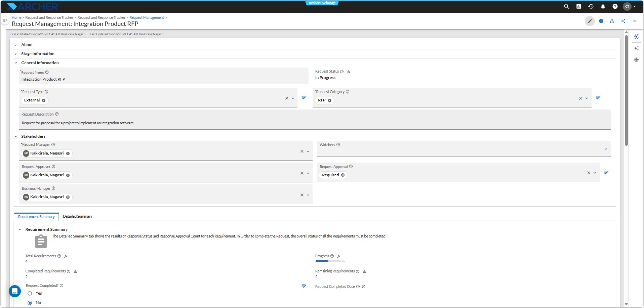Open the Request Approval dropdown arrow
This screenshot has width=644, height=308.
coord(595,173)
